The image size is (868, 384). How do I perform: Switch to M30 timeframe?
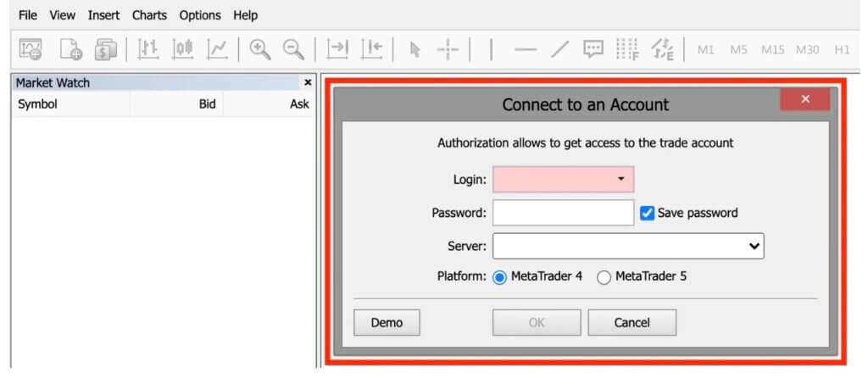(808, 50)
